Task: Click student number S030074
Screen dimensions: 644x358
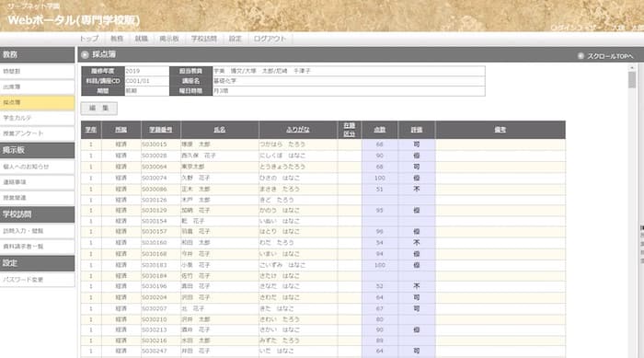Action: [155, 178]
